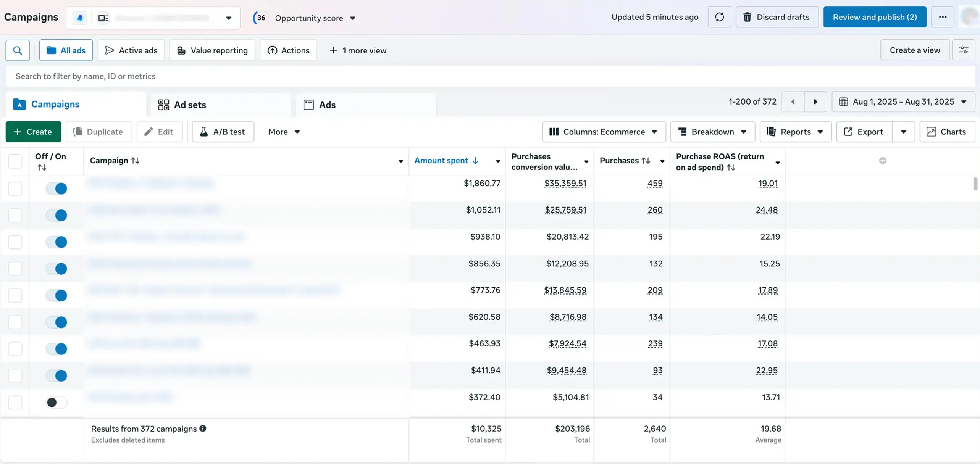Check the select-all campaigns header checkbox
Image resolution: width=980 pixels, height=464 pixels.
coord(15,161)
